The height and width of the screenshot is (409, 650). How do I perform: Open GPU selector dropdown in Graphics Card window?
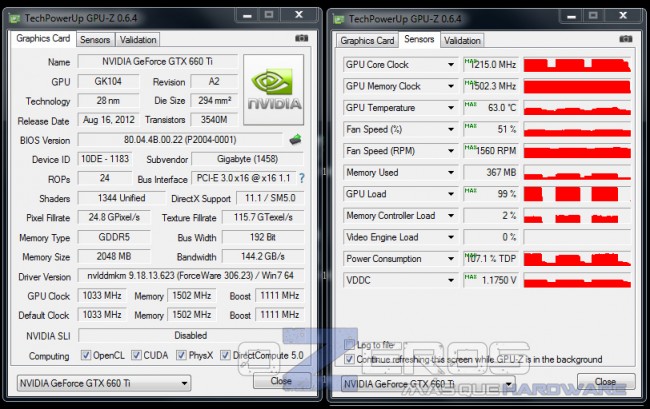pos(104,383)
